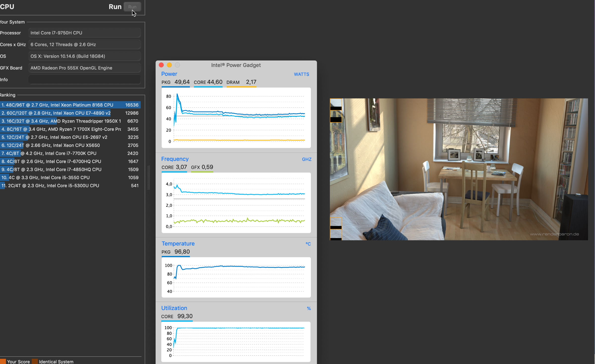Screen dimensions: 595x364
Task: Select the Xeon Platinum 8168 ranking entry
Action: pos(70,105)
